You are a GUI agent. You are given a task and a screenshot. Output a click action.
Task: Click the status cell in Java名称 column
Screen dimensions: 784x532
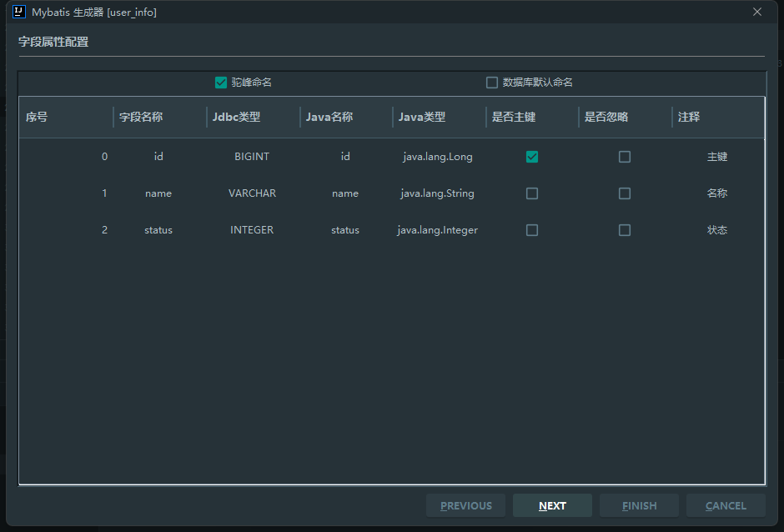(345, 230)
